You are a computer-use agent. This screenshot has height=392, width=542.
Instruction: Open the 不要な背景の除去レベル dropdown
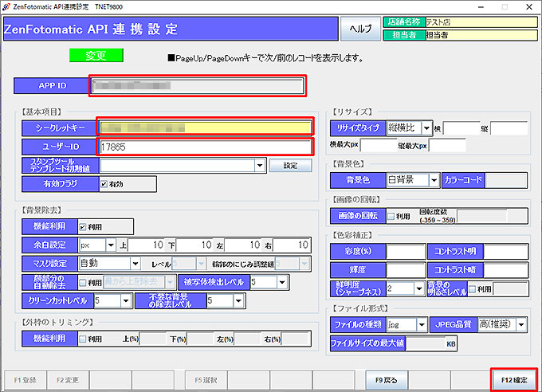click(x=238, y=300)
